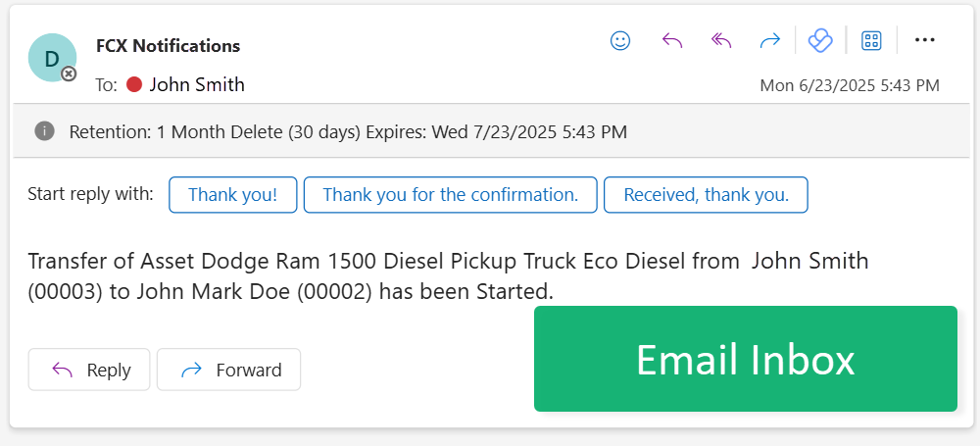The width and height of the screenshot is (980, 446).
Task: Select sender name FCX Notifications
Action: (168, 46)
